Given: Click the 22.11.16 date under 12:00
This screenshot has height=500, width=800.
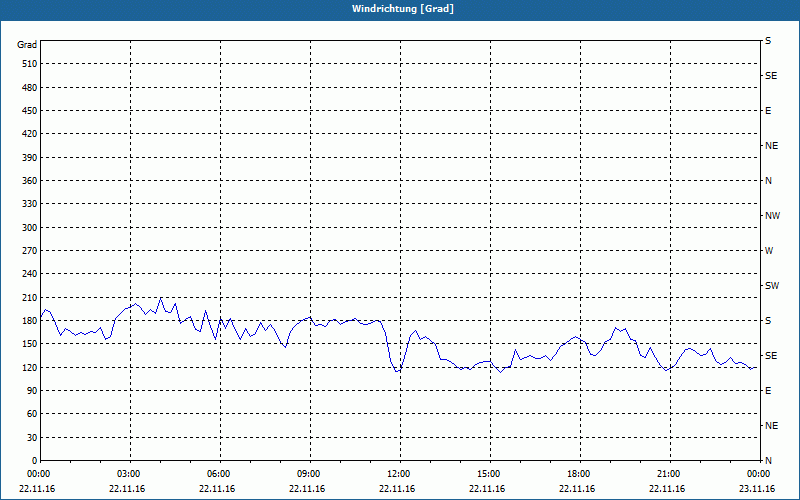Looking at the screenshot, I should (397, 489).
